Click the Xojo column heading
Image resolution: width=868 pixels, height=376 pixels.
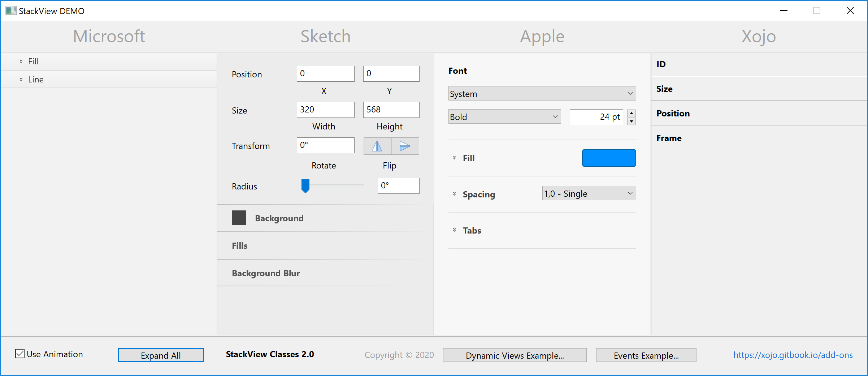[759, 37]
